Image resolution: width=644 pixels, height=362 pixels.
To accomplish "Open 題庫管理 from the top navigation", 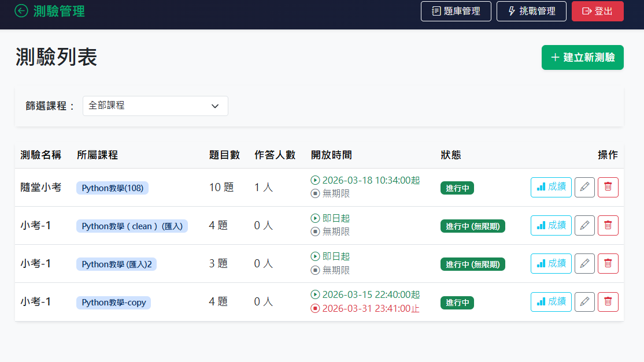I will (x=456, y=11).
